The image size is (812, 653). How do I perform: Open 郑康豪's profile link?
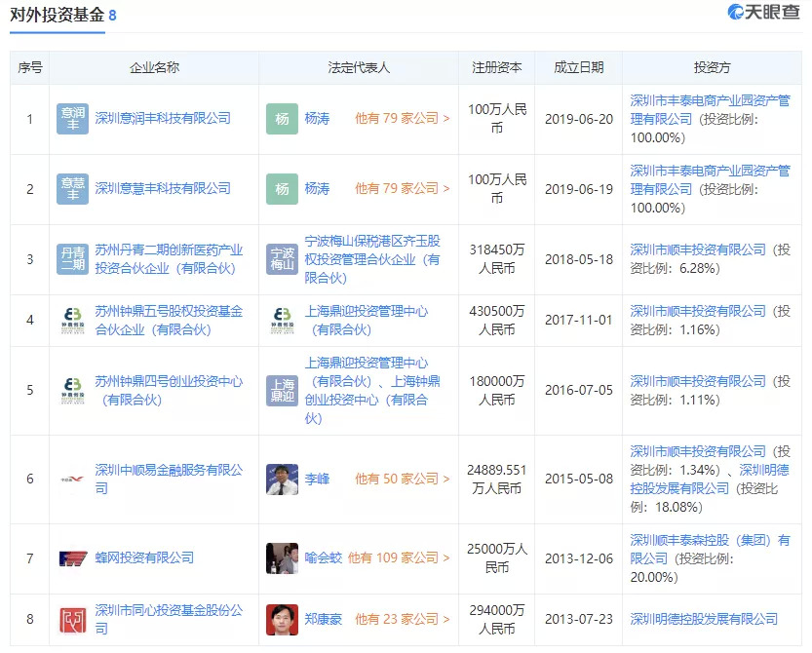[324, 619]
